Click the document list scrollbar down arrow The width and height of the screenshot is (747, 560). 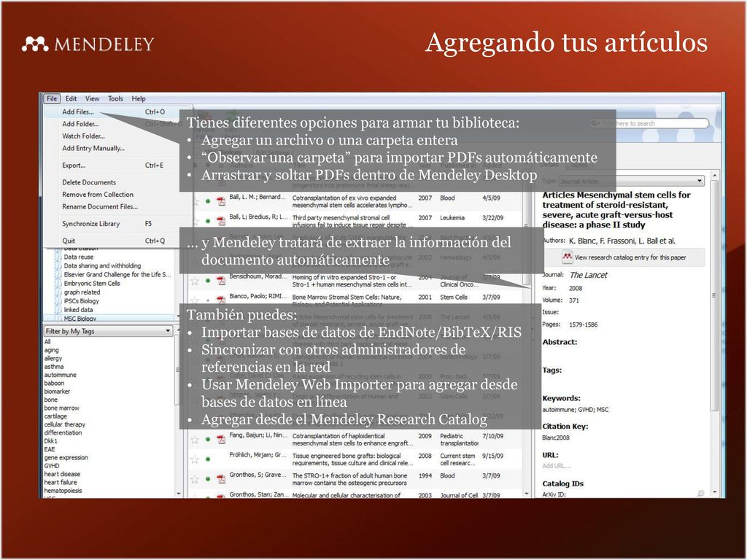527,494
